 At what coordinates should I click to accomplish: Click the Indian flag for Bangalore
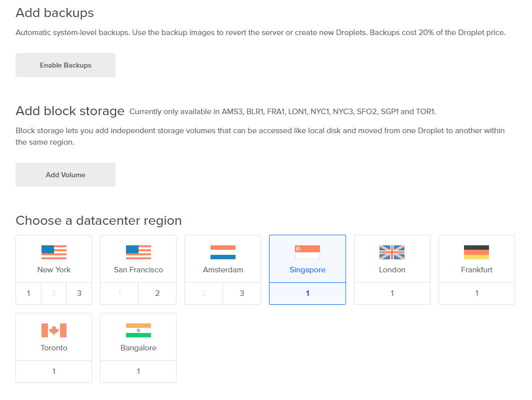point(138,330)
